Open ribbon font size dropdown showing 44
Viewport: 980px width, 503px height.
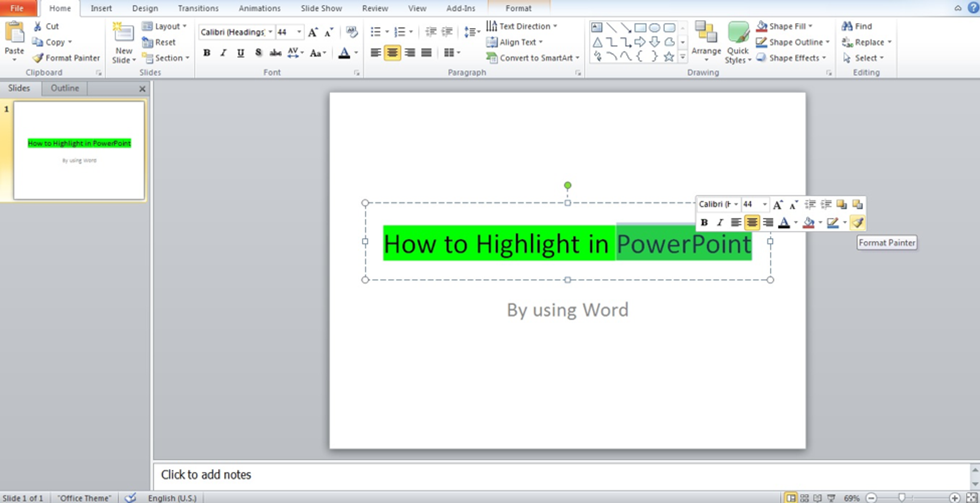pyautogui.click(x=299, y=32)
